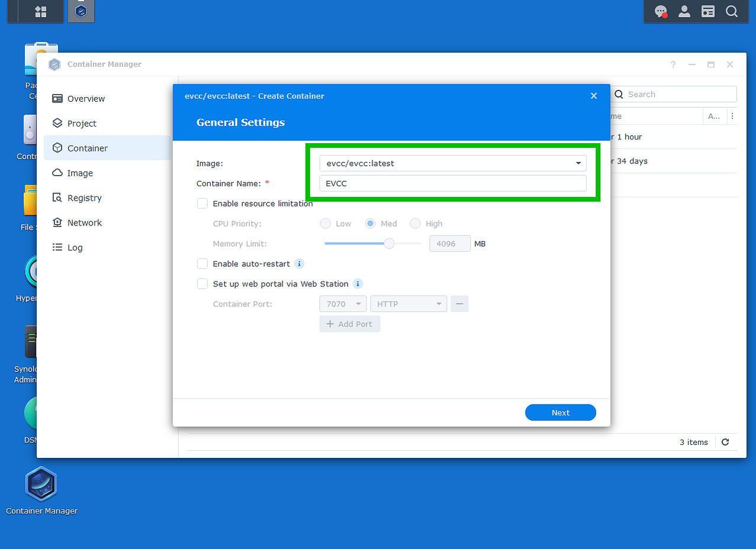The image size is (756, 549).
Task: Expand the HTTP protocol dropdown
Action: [408, 304]
